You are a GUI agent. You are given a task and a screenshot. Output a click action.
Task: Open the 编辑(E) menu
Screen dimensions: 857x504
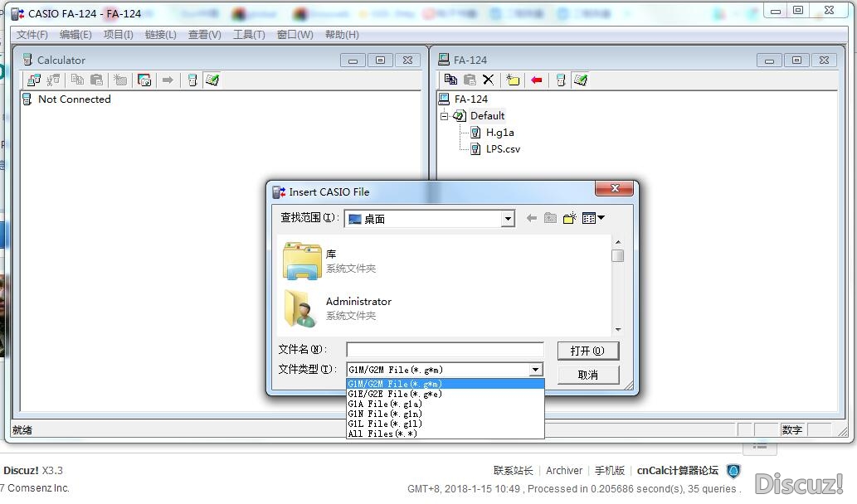tap(75, 34)
